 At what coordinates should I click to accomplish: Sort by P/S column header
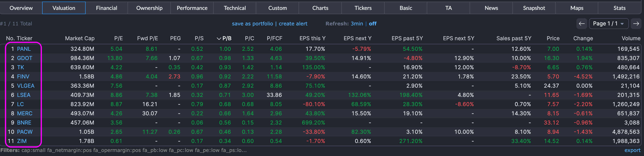click(x=199, y=38)
